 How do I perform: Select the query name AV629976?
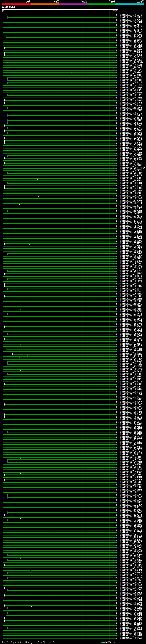[8, 8]
